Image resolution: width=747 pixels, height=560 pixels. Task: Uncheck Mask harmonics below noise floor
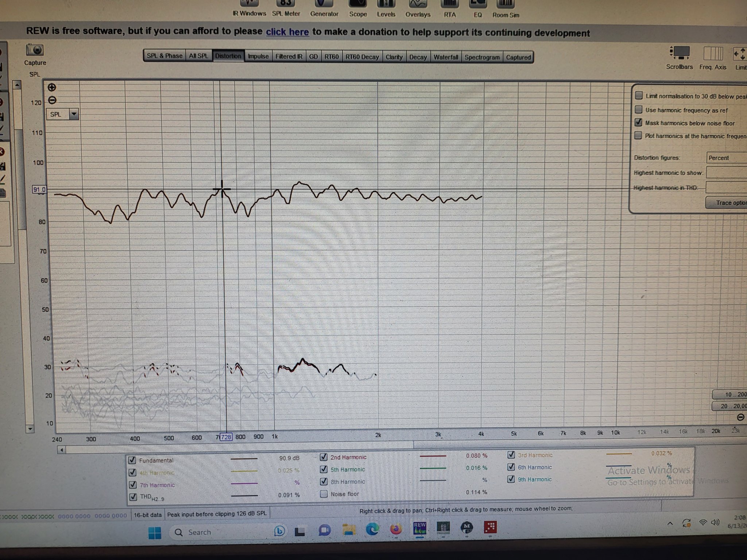(638, 122)
